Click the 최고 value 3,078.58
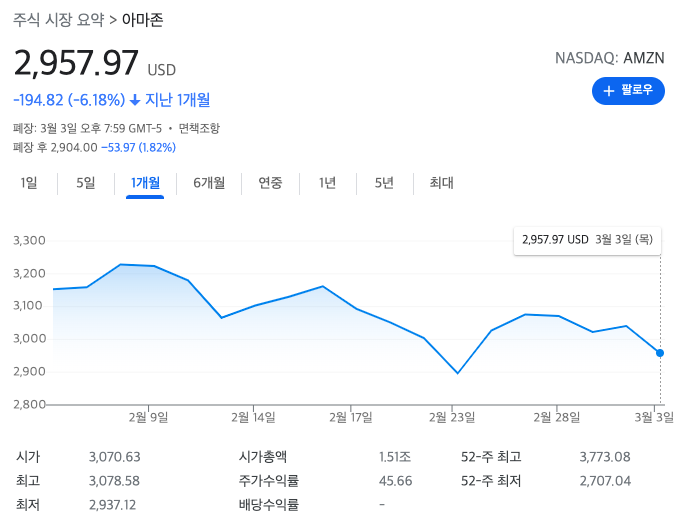Viewport: 698px width, 530px height. (x=114, y=481)
